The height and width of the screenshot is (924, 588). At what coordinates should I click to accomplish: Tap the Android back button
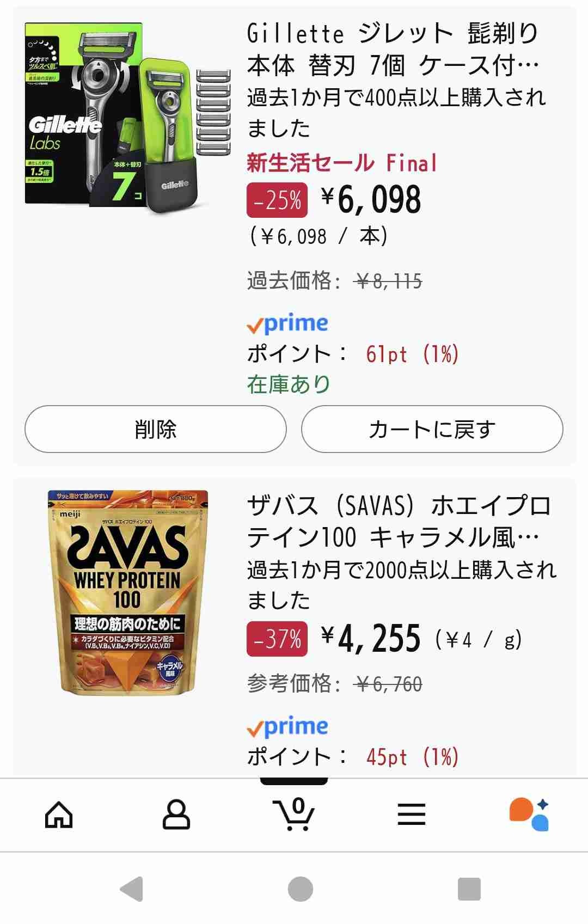tap(132, 890)
